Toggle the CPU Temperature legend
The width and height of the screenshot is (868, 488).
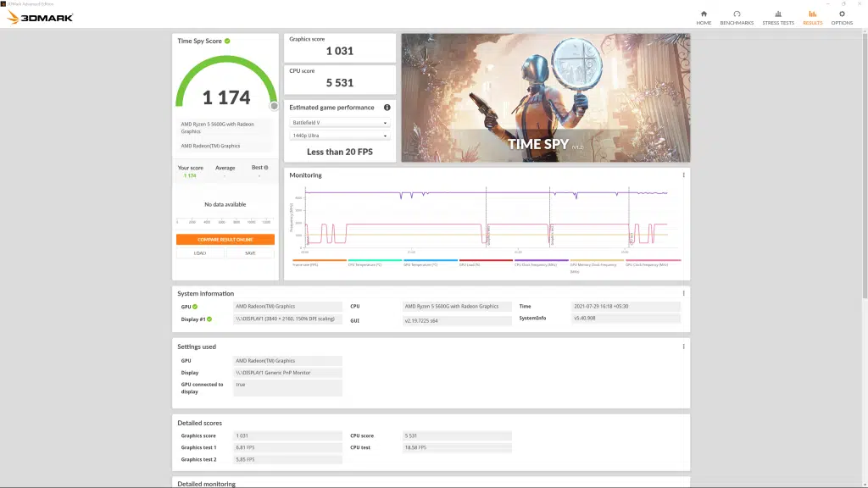375,263
